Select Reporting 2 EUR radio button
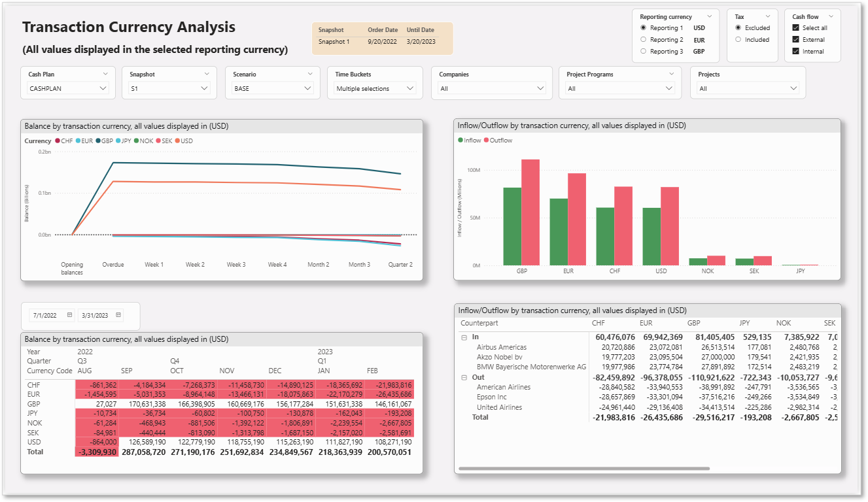868x502 pixels. tap(644, 40)
